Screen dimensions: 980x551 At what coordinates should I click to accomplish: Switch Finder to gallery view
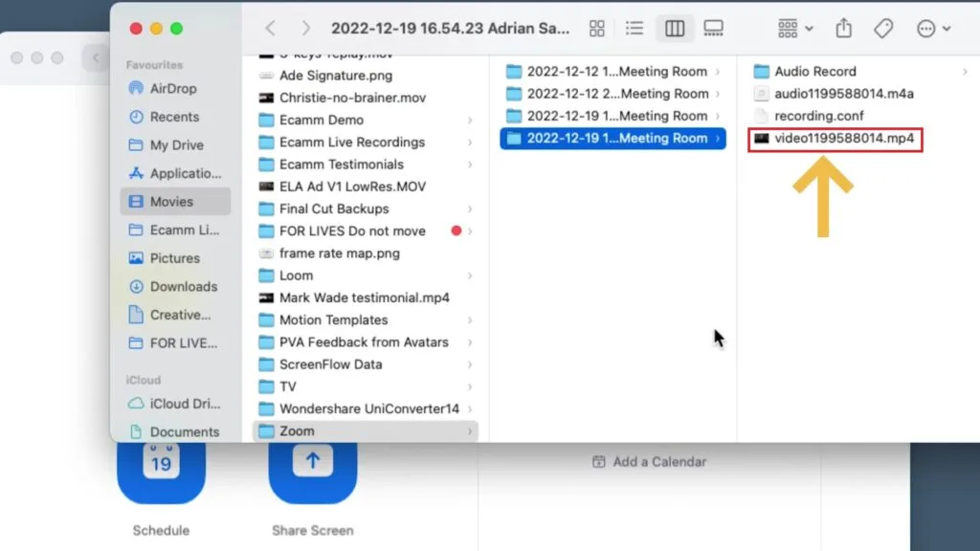tap(714, 29)
